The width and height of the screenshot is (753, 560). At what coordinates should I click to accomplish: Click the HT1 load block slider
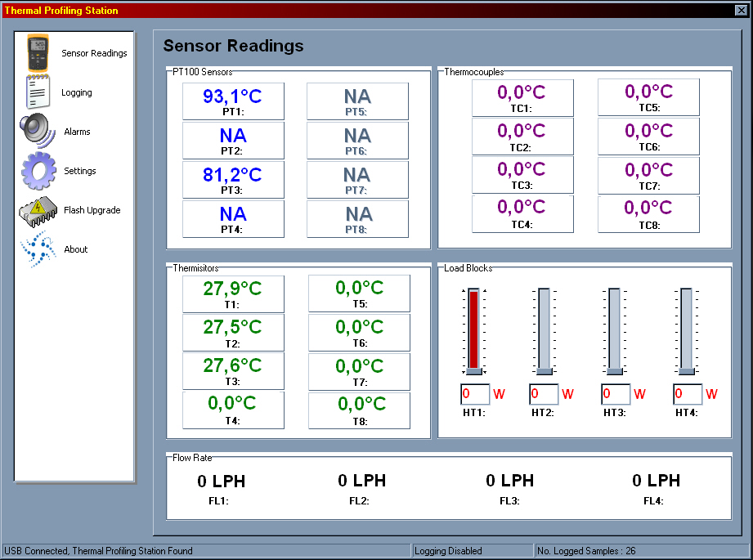(x=473, y=331)
